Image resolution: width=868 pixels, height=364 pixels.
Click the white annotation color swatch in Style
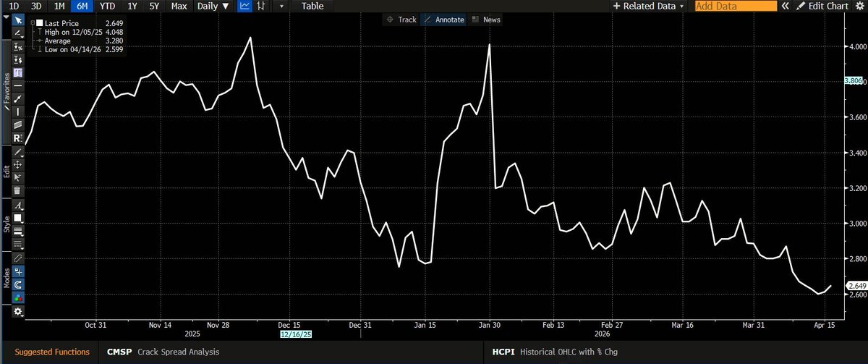[18, 218]
